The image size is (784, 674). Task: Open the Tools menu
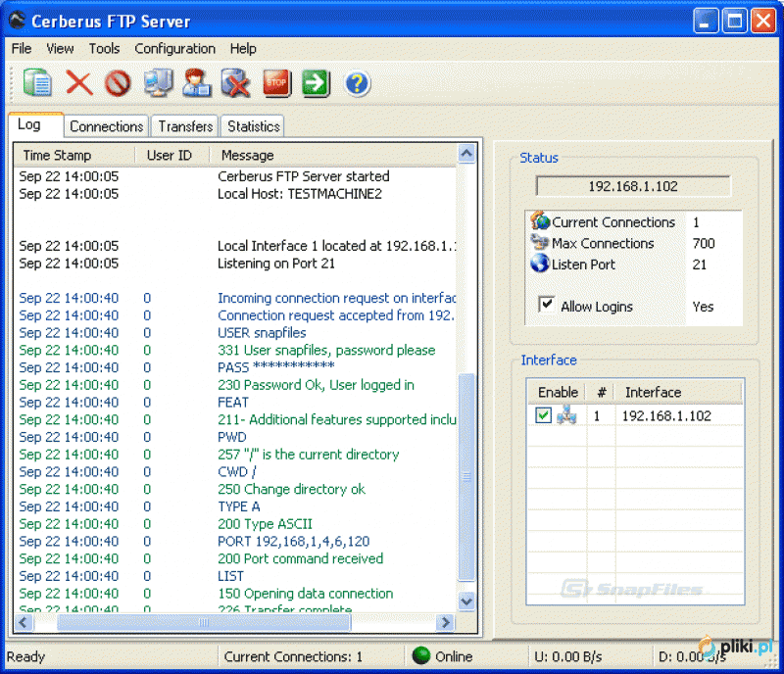tap(104, 49)
